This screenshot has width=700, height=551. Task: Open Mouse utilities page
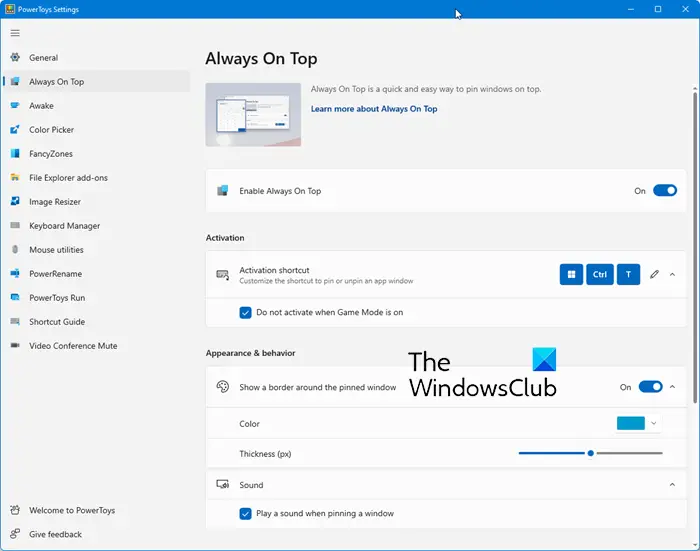(x=96, y=250)
